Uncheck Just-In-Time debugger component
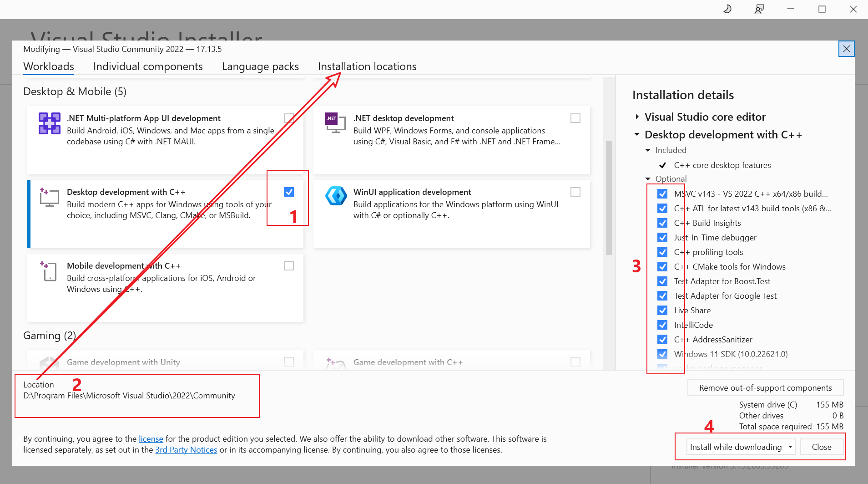868x484 pixels. click(662, 238)
